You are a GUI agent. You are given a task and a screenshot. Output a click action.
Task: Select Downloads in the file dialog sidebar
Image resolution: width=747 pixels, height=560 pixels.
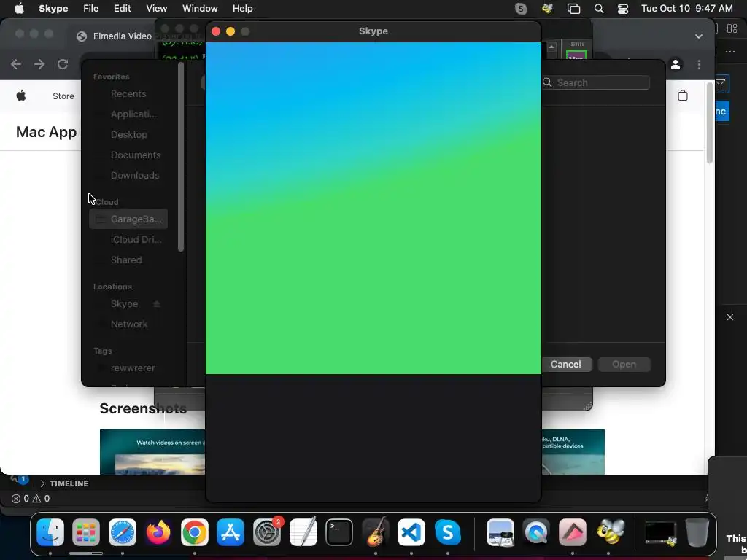click(128, 176)
